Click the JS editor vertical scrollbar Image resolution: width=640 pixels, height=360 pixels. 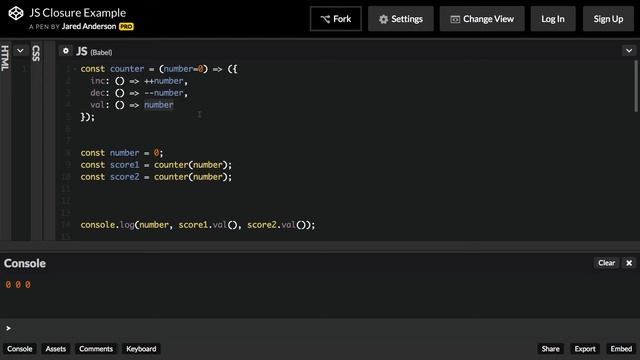636,86
